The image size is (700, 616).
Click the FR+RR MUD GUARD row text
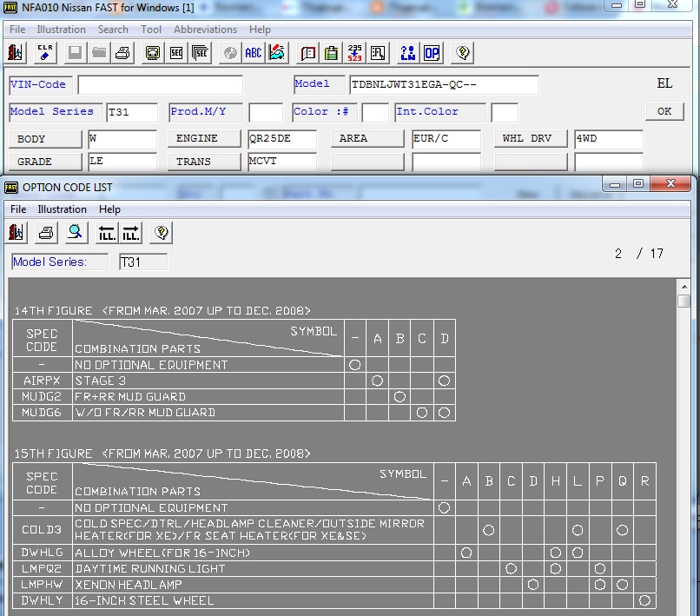click(x=130, y=397)
